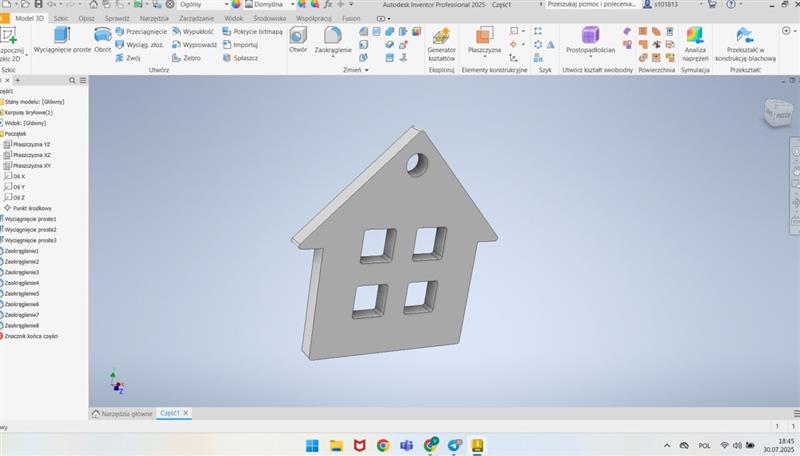Switch to the Szkic ribbon tab
Screen dimensions: 800x456
[61, 18]
